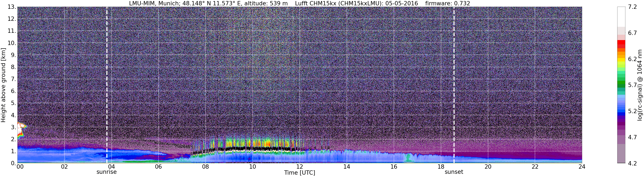Image resolution: width=644 pixels, height=177 pixels.
Task: Click the red segment of the colorbar
Action: [x=621, y=43]
